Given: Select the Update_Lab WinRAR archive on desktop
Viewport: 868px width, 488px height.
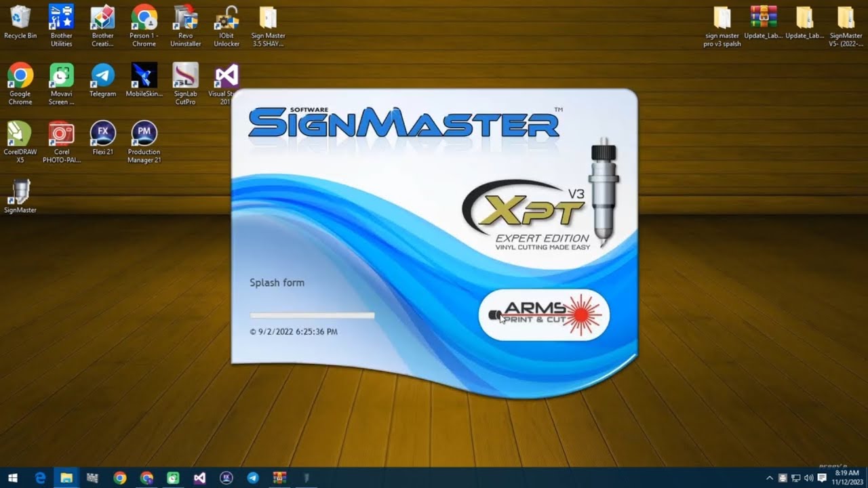Looking at the screenshot, I should click(x=764, y=22).
